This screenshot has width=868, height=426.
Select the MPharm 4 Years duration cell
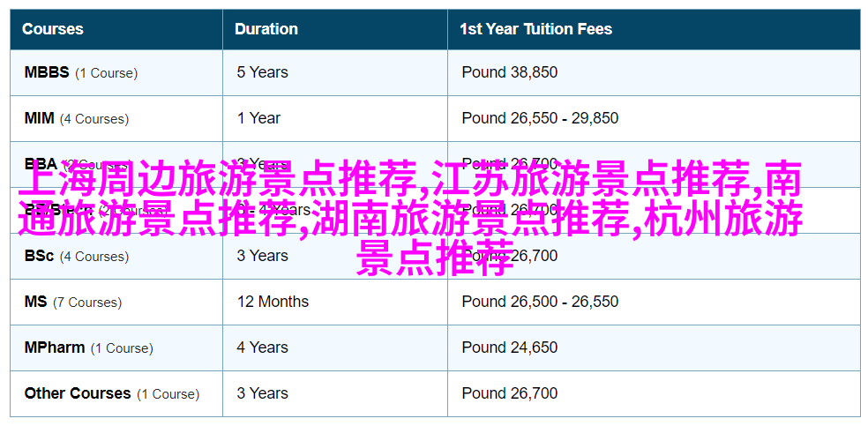(335, 348)
